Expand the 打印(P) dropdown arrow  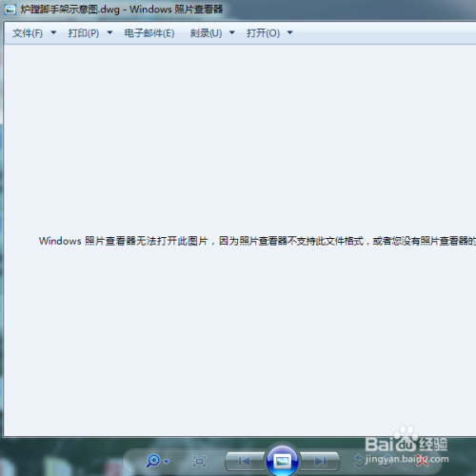109,32
